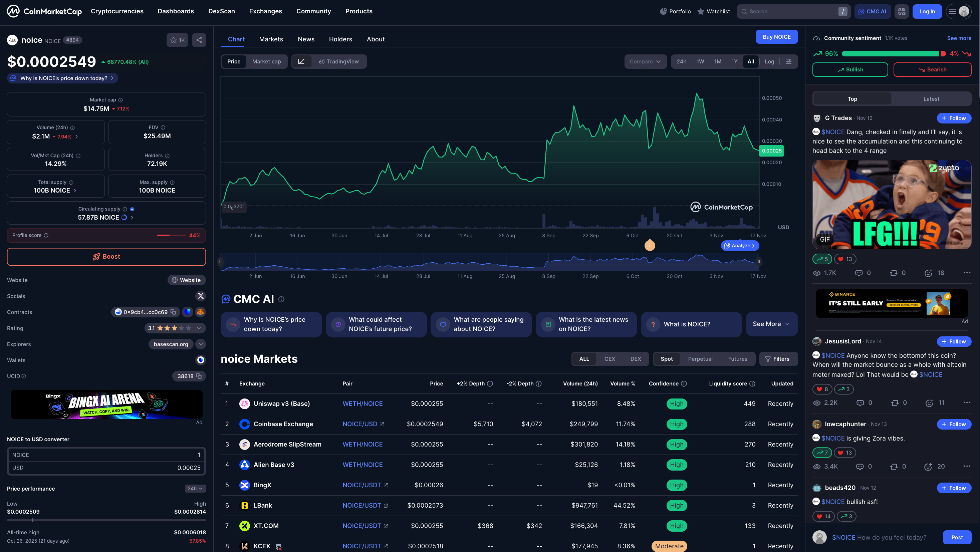This screenshot has width=980, height=552.
Task: Open the Latest community posts tab
Action: click(931, 99)
